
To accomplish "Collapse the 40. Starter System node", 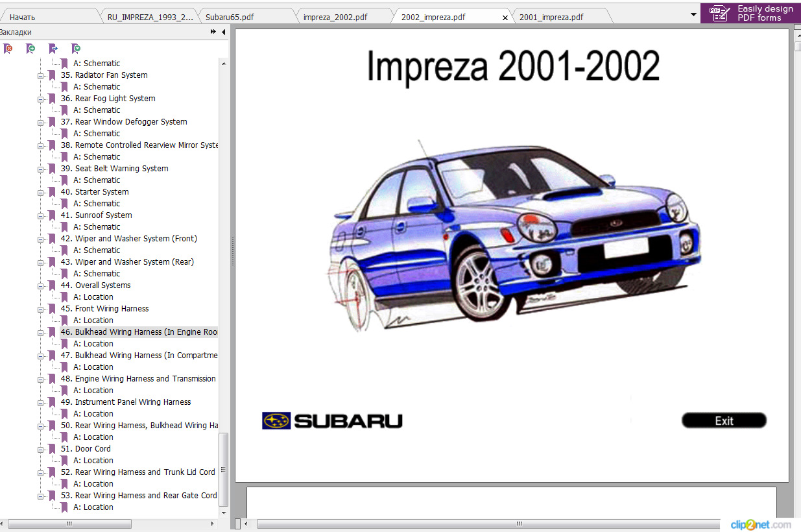I will tap(41, 193).
